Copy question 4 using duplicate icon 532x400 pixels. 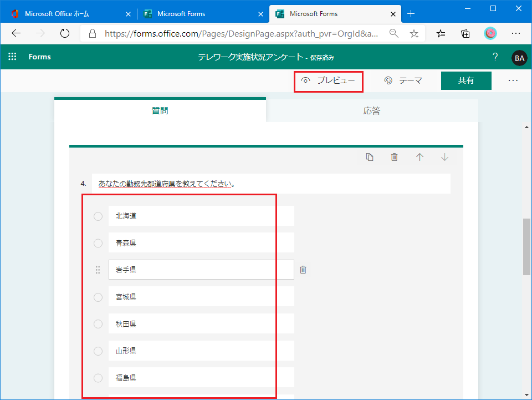pyautogui.click(x=370, y=157)
